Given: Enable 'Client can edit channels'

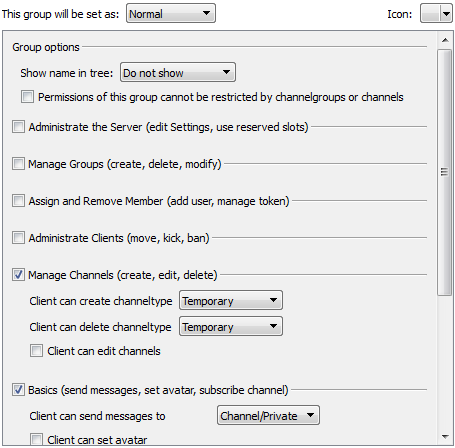Looking at the screenshot, I should click(36, 351).
